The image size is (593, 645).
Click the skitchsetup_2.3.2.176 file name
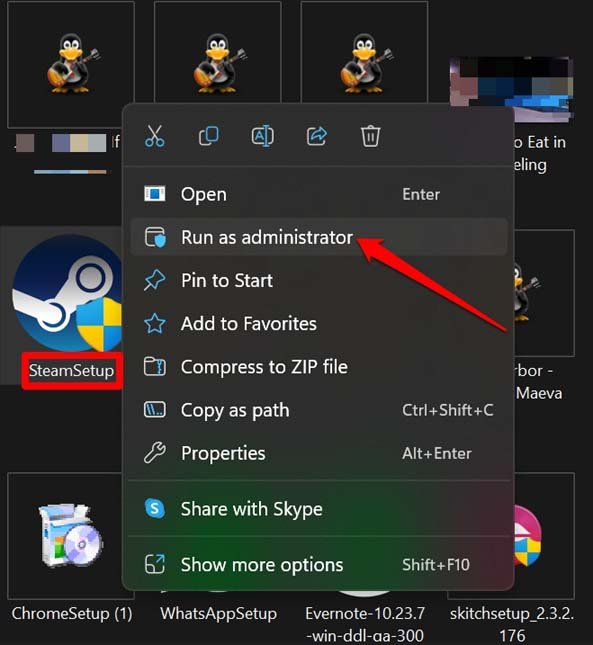(512, 624)
